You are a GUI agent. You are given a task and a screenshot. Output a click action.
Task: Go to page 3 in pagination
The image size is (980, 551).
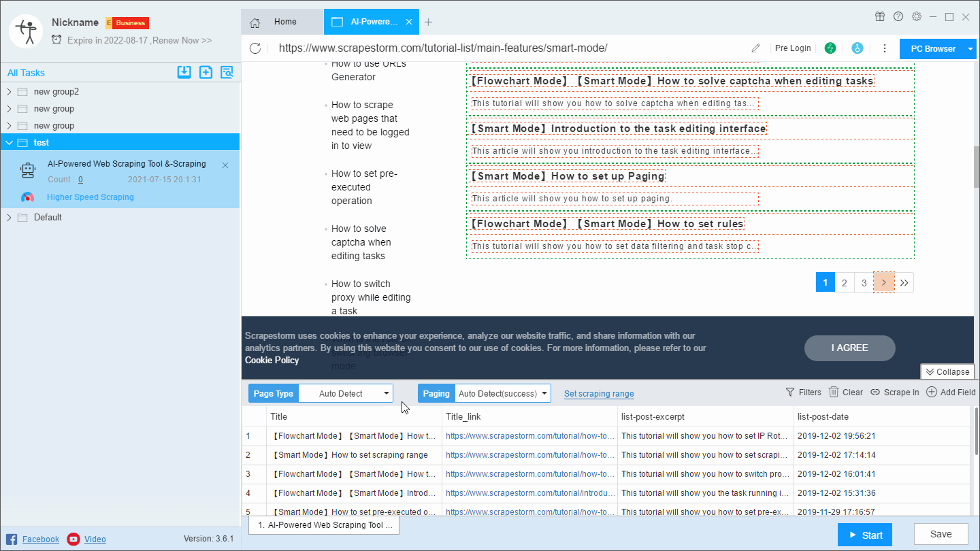click(x=864, y=282)
